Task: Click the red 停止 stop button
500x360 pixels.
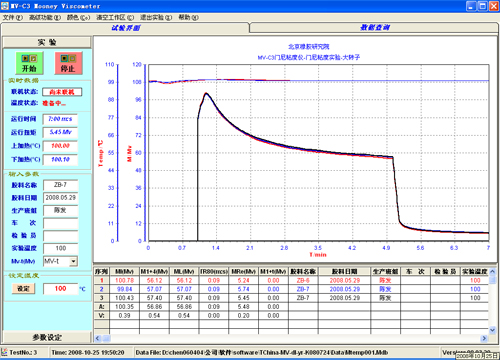Action: click(x=68, y=63)
